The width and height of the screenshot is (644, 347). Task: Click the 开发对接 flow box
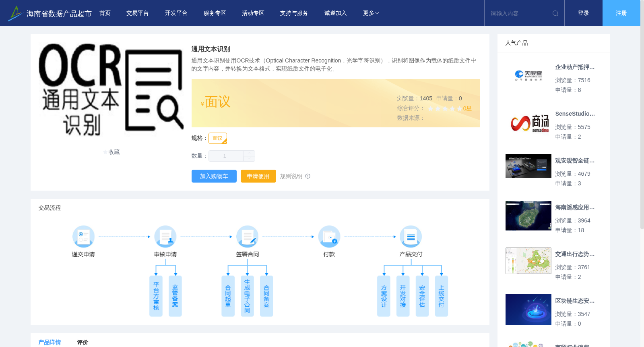pos(403,296)
